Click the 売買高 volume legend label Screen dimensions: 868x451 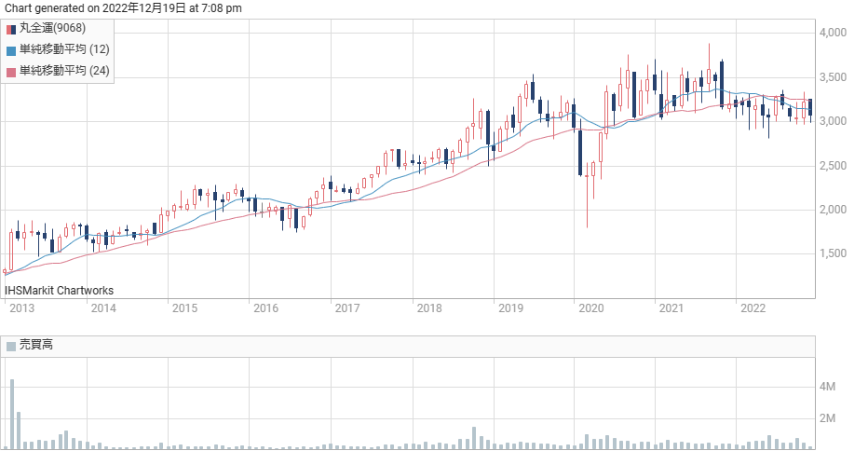tap(36, 345)
